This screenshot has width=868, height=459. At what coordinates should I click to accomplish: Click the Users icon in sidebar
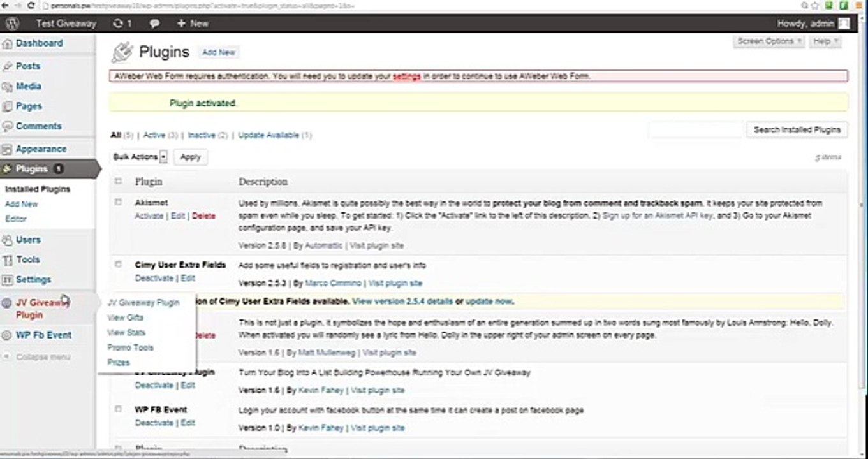coord(7,240)
